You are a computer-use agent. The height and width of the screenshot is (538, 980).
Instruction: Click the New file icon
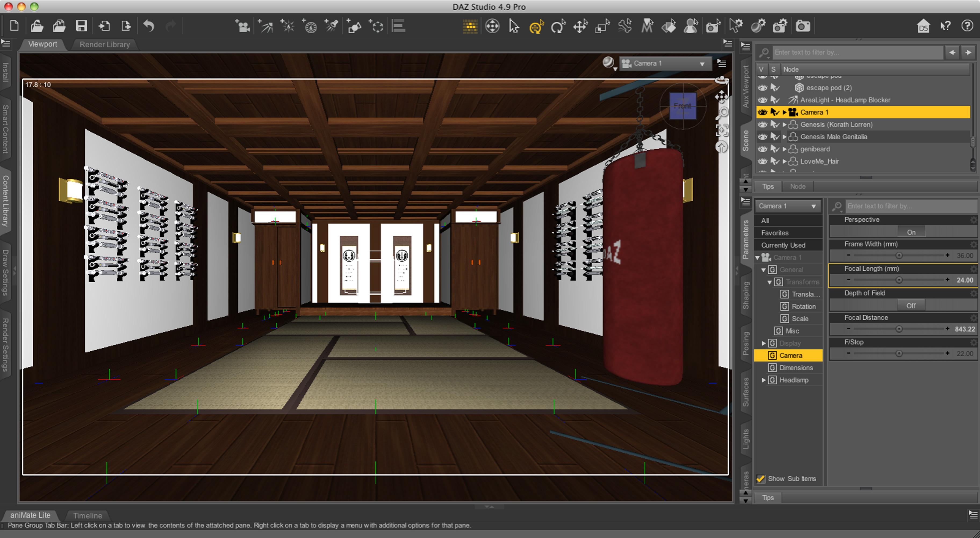click(x=14, y=26)
